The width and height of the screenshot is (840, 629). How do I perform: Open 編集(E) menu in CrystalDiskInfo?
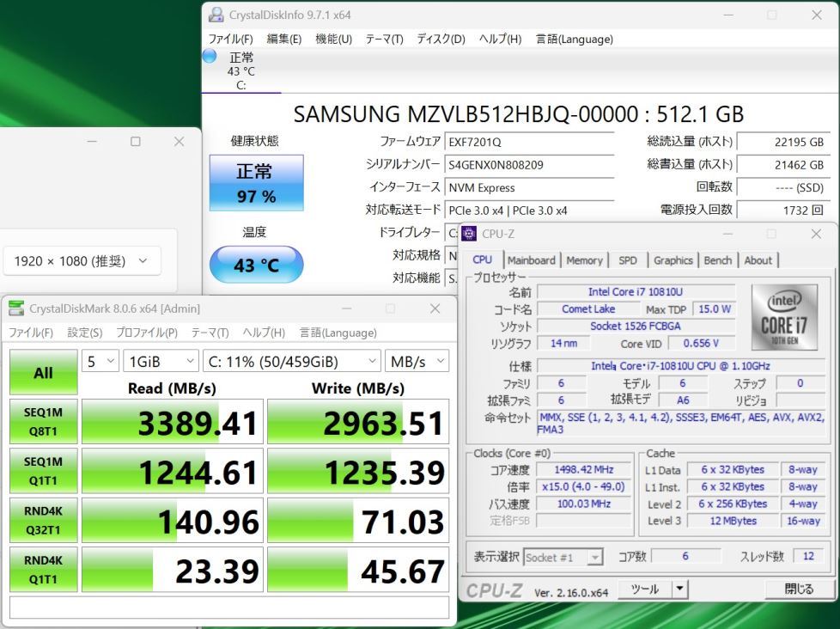[284, 40]
